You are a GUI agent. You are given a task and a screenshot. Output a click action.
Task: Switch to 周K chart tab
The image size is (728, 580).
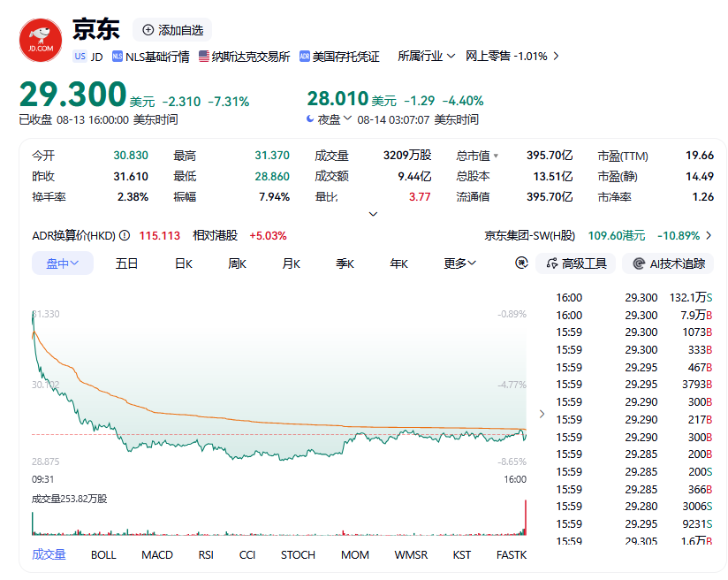(238, 263)
